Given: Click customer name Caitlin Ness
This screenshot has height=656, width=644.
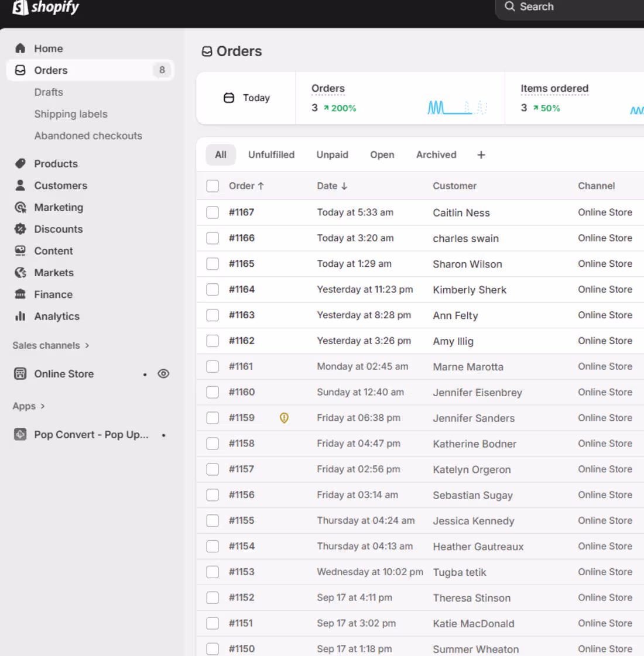Looking at the screenshot, I should coord(461,212).
